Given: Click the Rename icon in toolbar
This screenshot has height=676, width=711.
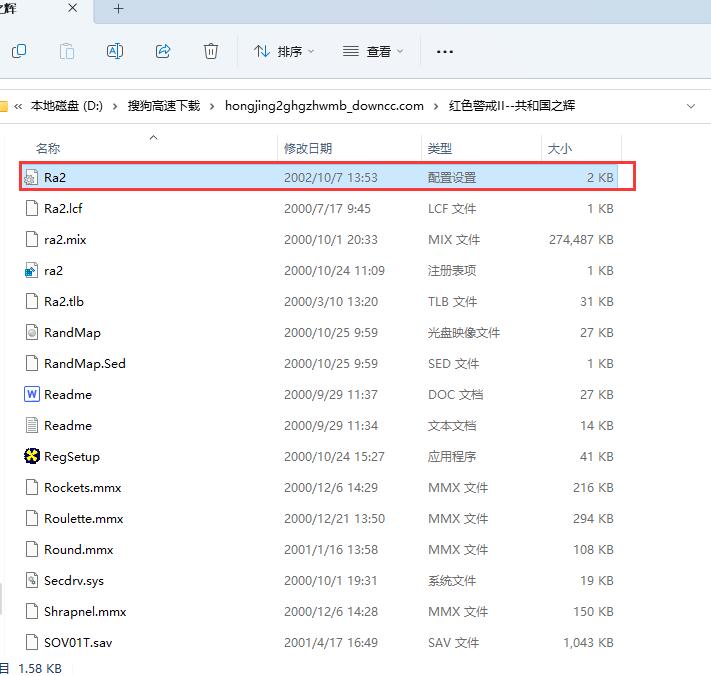Looking at the screenshot, I should click(x=115, y=51).
